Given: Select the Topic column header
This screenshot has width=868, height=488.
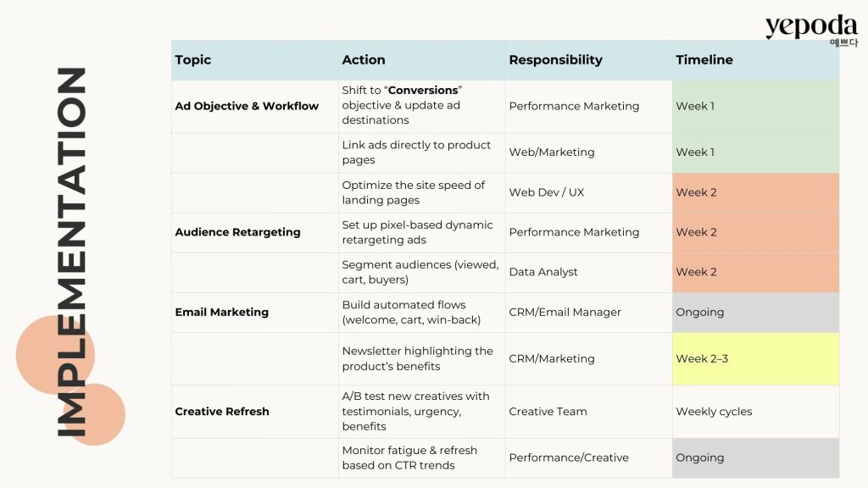Looking at the screenshot, I should tap(193, 60).
